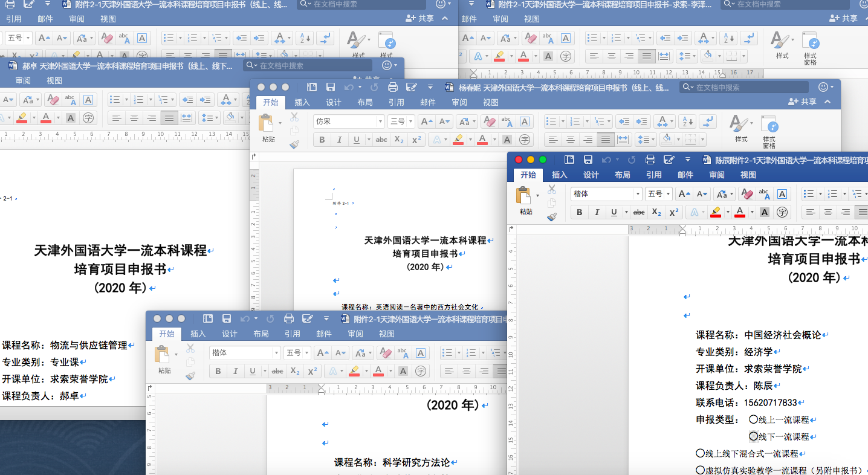The width and height of the screenshot is (868, 475).
Task: Click yellow highlight color button in 陈辰 window
Action: [x=715, y=212]
